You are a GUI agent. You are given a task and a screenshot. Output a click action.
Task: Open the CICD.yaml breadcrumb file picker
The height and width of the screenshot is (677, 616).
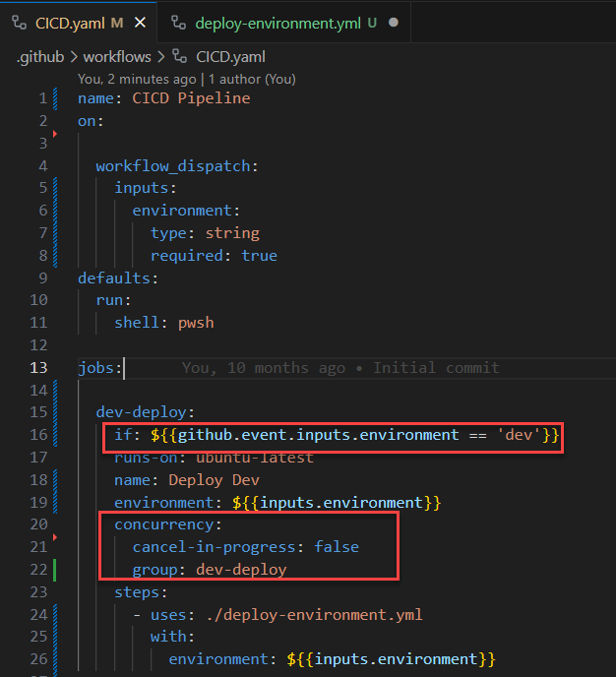coord(230,57)
